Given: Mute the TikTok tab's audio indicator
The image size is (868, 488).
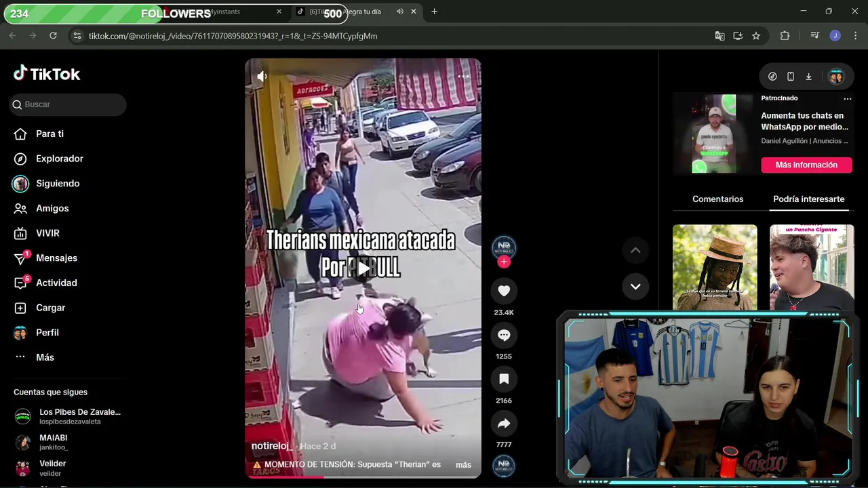Looking at the screenshot, I should [x=400, y=12].
